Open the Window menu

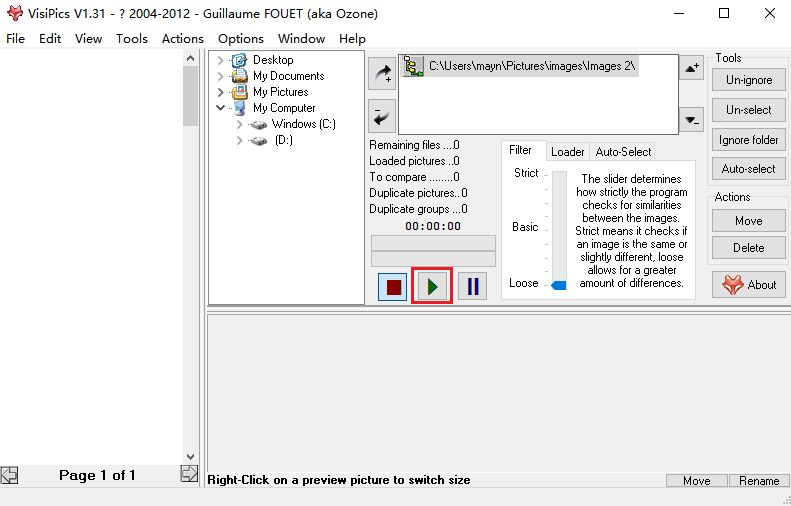pyautogui.click(x=301, y=39)
